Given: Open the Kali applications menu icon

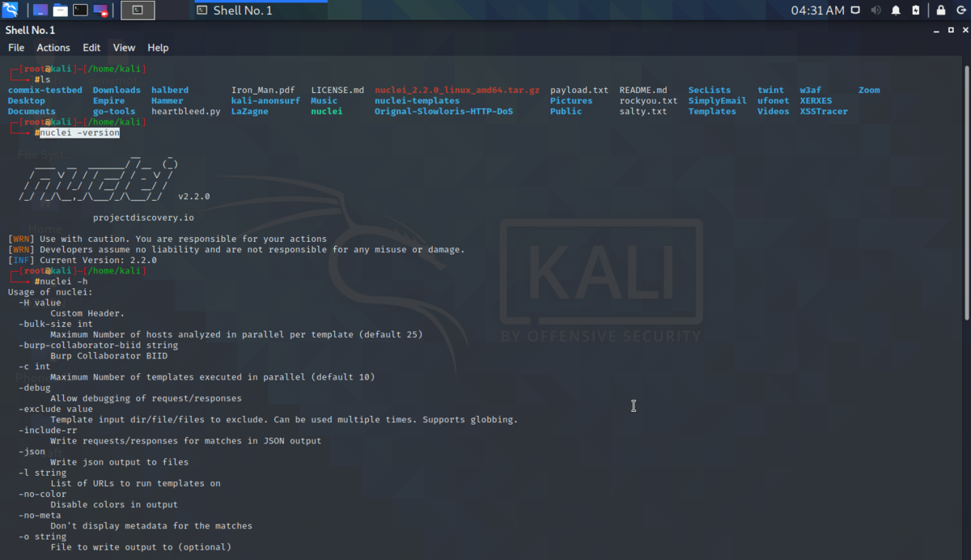Looking at the screenshot, I should click(x=11, y=11).
